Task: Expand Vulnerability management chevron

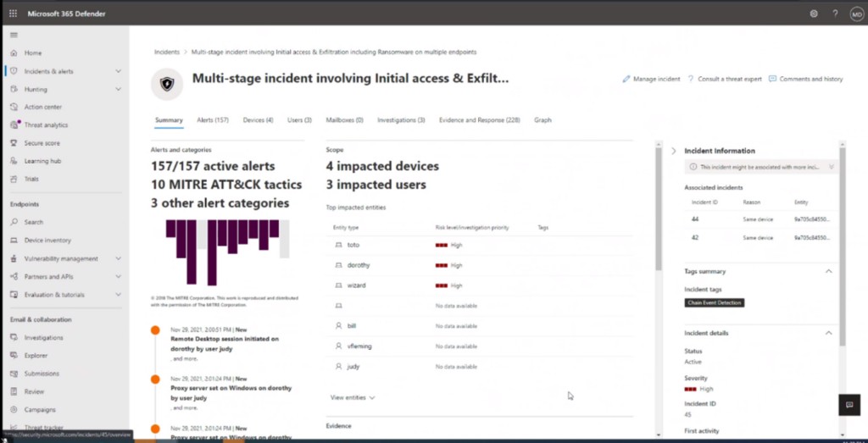Action: click(x=118, y=259)
